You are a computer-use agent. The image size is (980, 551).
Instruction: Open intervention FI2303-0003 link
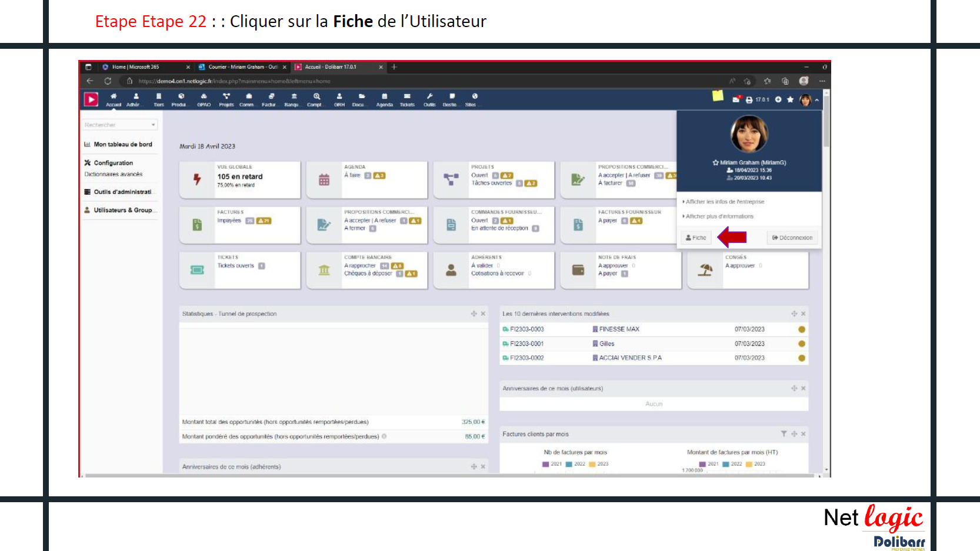(x=526, y=329)
